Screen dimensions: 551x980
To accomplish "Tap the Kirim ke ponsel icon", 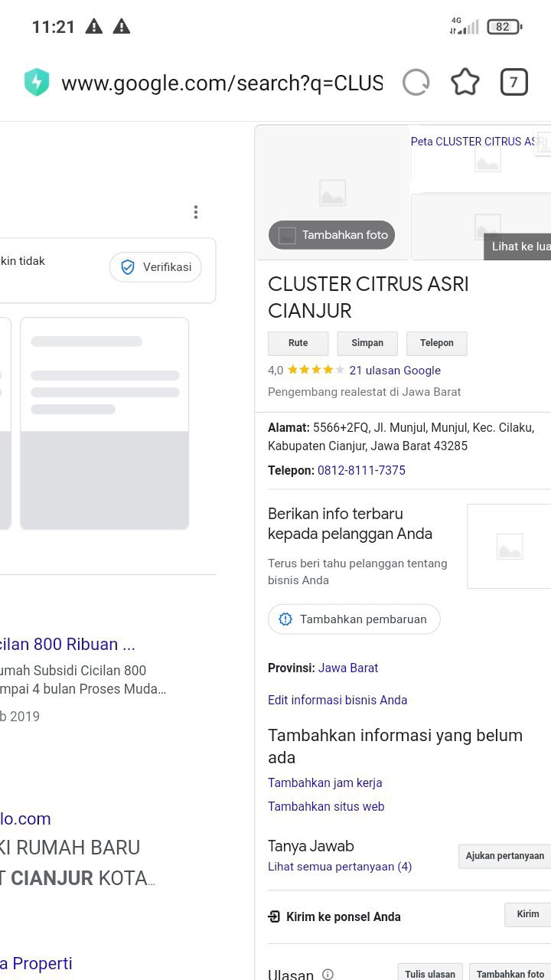I will (x=274, y=916).
